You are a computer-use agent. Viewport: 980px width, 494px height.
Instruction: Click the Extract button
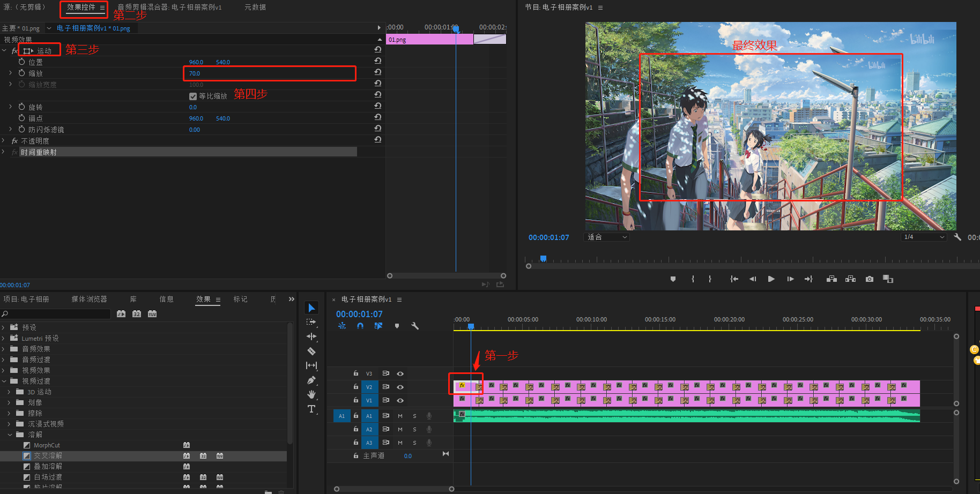point(850,279)
